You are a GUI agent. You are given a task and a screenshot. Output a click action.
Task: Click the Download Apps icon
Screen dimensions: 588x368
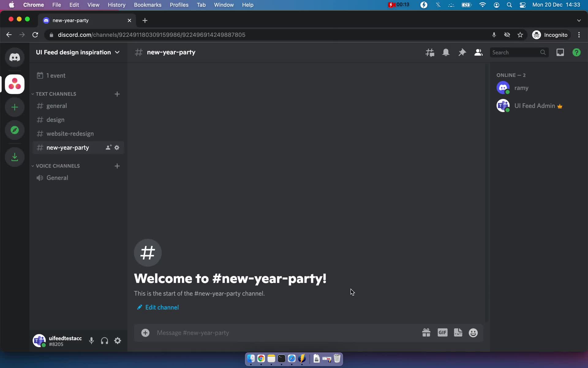[14, 157]
